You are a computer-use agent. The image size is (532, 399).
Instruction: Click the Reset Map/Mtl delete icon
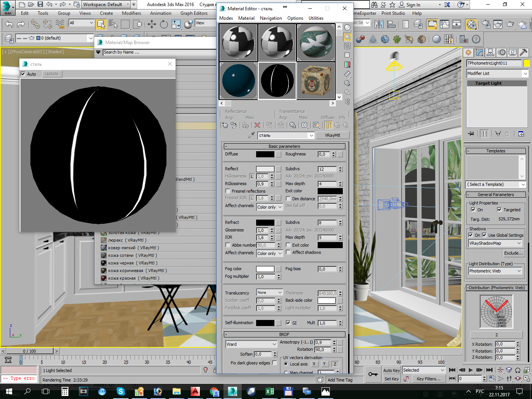tap(257, 125)
